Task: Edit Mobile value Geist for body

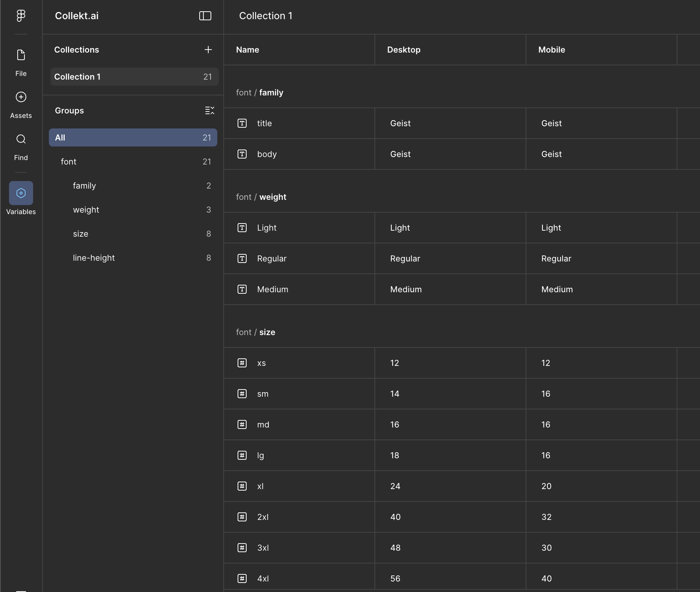Action: coord(552,154)
